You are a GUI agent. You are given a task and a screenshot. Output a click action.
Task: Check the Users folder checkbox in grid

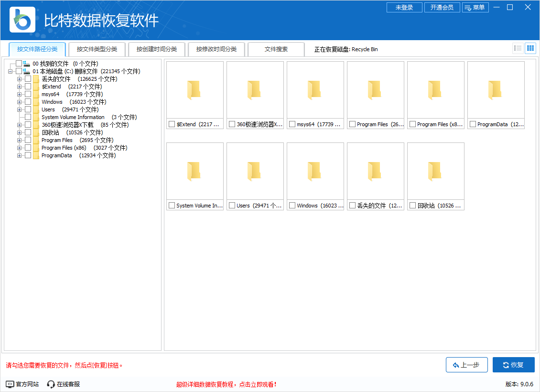tap(232, 205)
